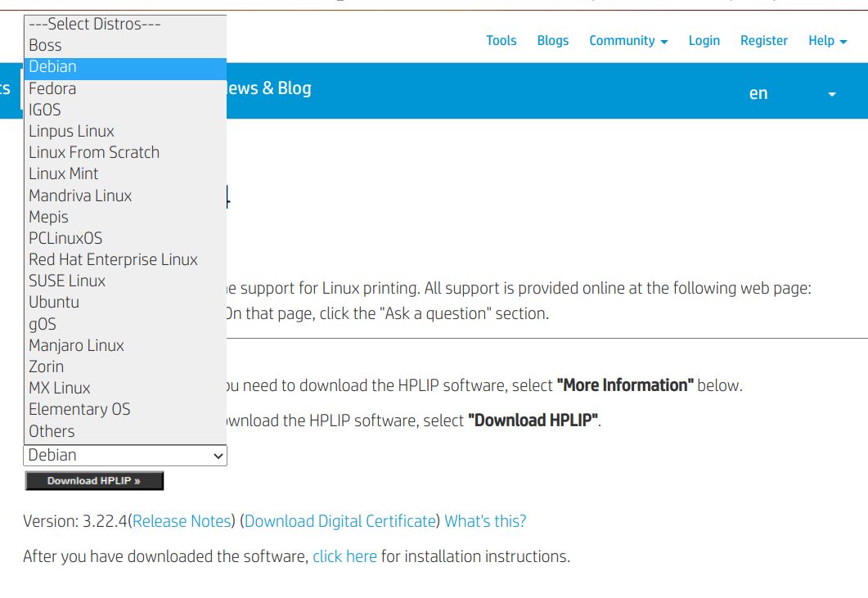Pick Mepis in the distro list

click(x=125, y=217)
